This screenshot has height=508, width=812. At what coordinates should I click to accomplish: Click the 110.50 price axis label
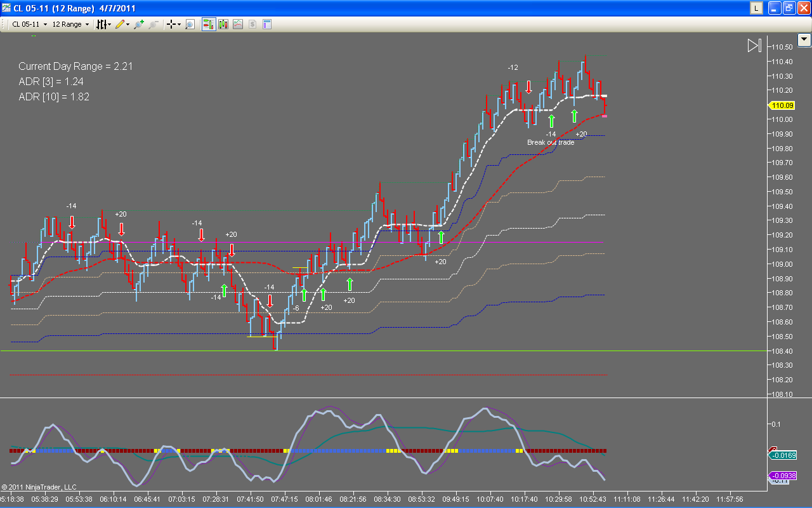click(782, 47)
